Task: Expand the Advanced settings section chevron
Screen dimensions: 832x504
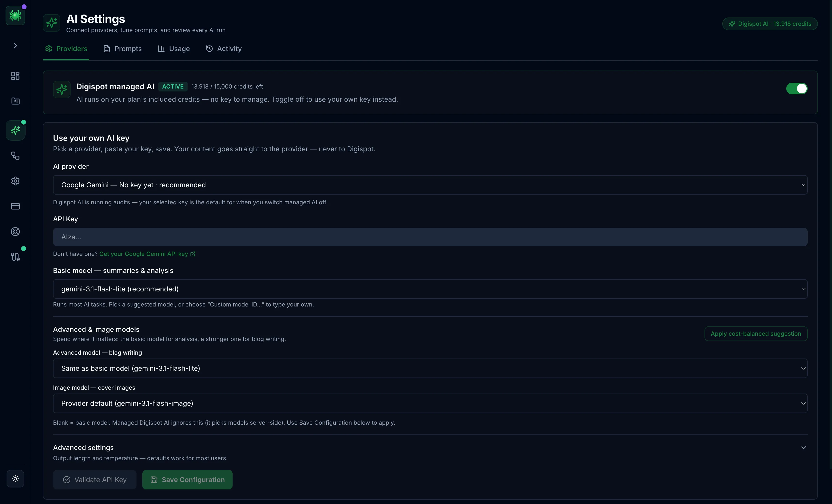Action: (x=804, y=448)
